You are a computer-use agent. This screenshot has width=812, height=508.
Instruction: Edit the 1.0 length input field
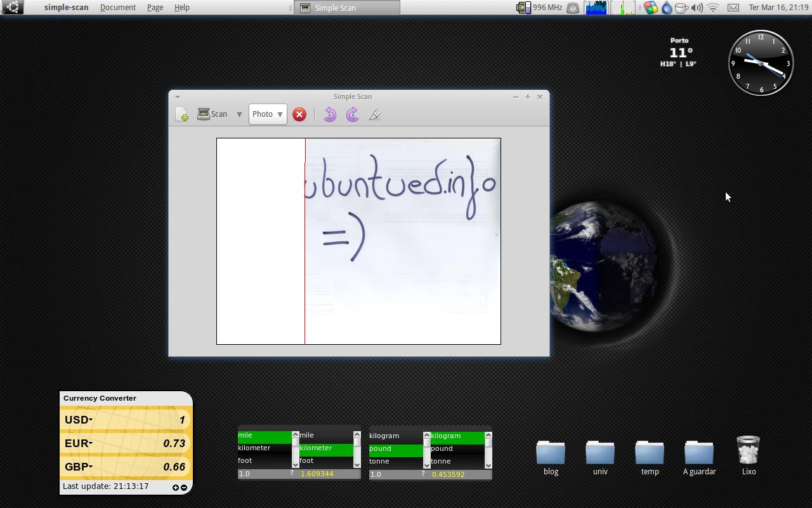coord(263,474)
